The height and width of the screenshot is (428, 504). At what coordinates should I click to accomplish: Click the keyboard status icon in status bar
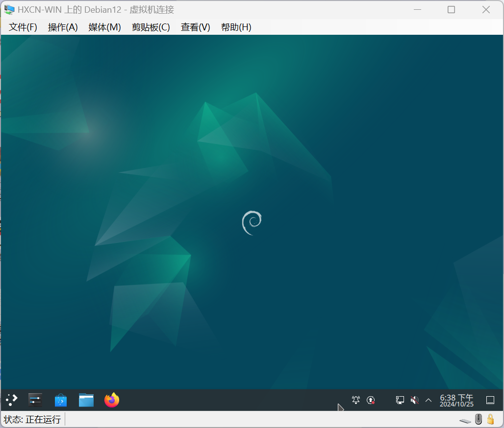tap(465, 421)
